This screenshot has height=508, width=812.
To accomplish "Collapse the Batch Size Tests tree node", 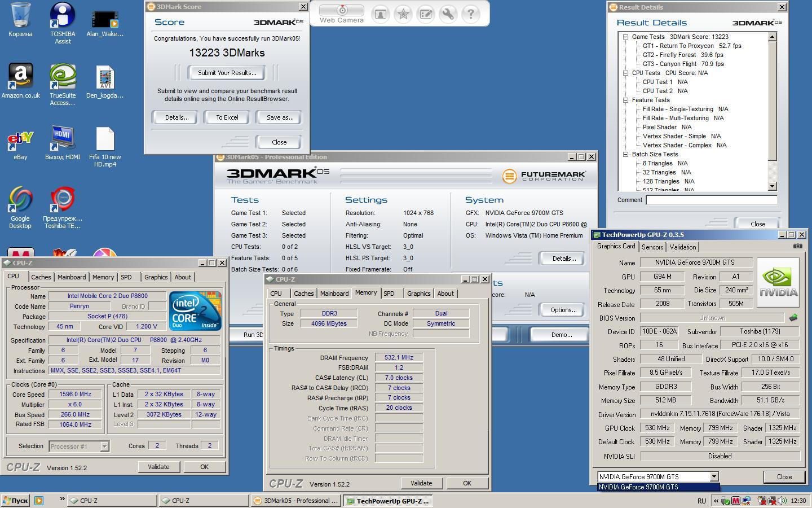I will (625, 154).
